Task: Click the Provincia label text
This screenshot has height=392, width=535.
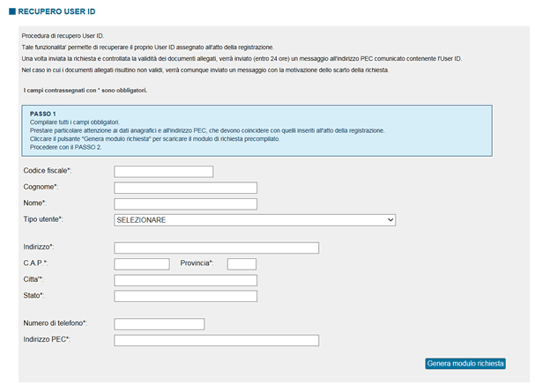Action: pos(197,263)
